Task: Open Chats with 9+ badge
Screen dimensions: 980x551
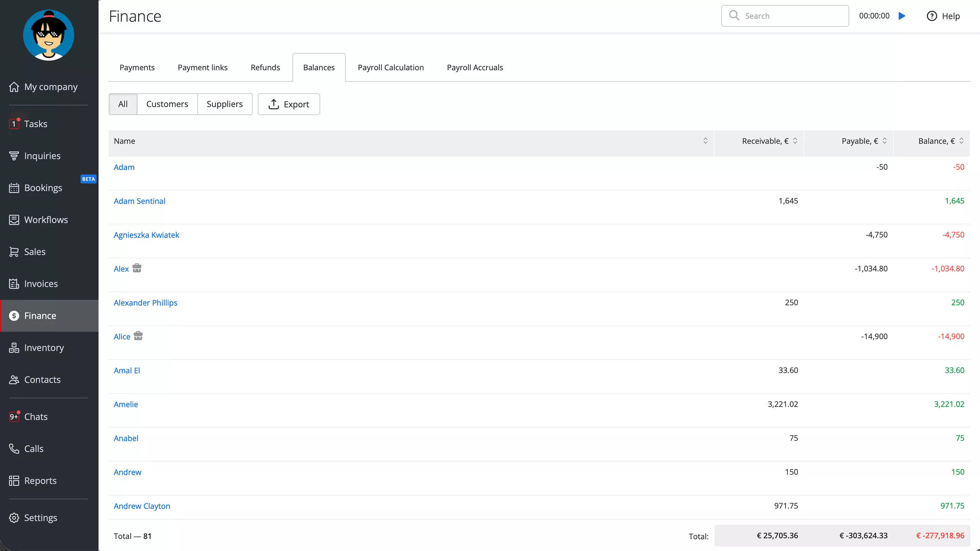Action: point(36,416)
